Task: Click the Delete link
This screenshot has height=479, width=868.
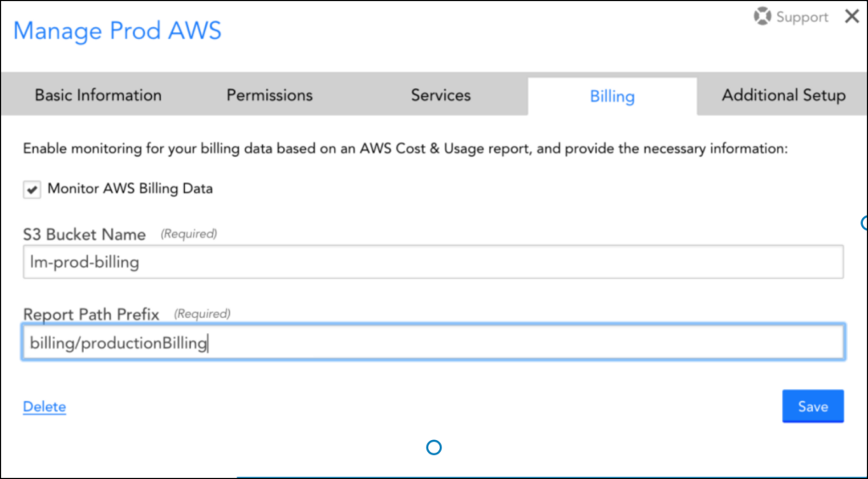Action: (44, 406)
